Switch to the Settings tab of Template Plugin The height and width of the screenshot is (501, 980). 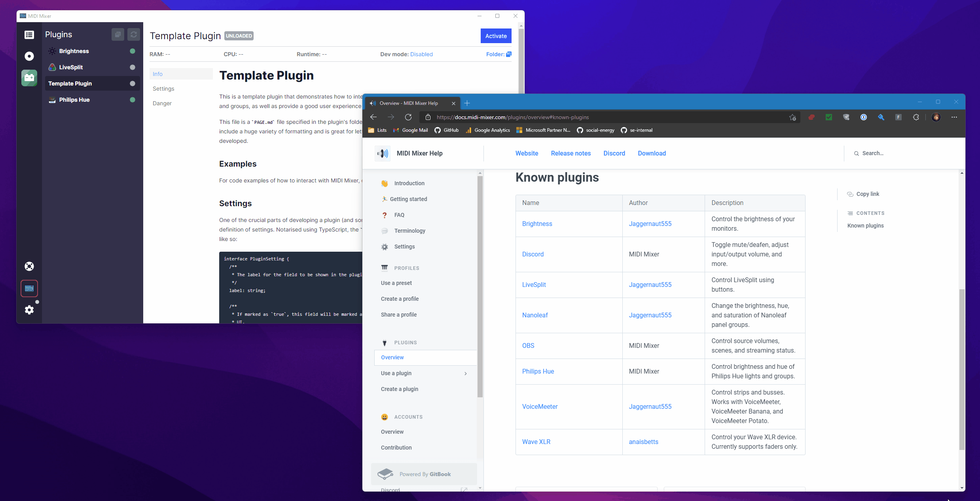[x=181, y=89]
